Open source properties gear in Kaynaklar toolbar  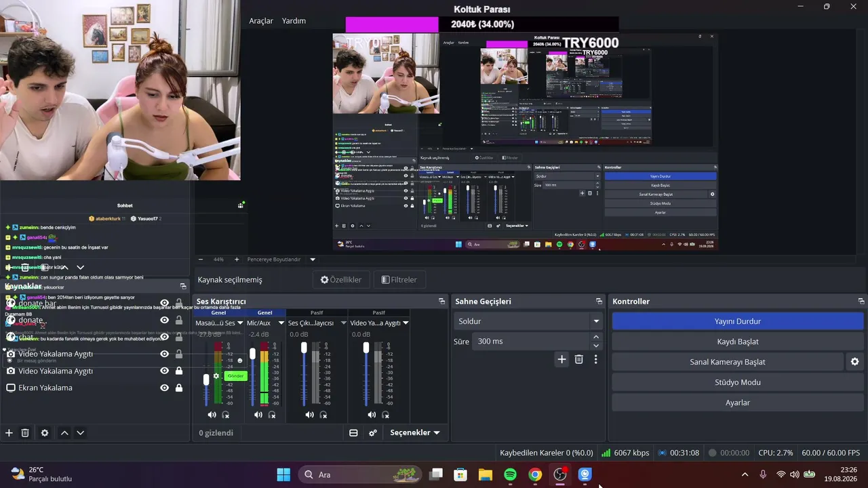[x=45, y=432]
